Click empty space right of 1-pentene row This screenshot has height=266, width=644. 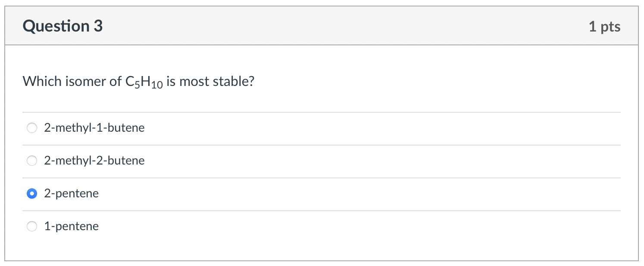[x=360, y=227]
